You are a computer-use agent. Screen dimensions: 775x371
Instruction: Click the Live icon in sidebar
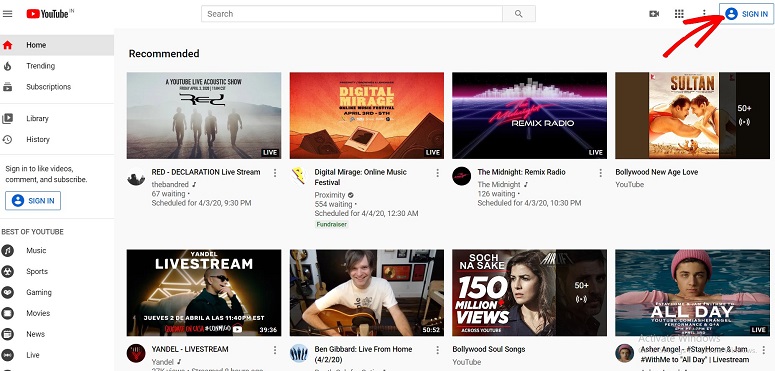[x=7, y=355]
